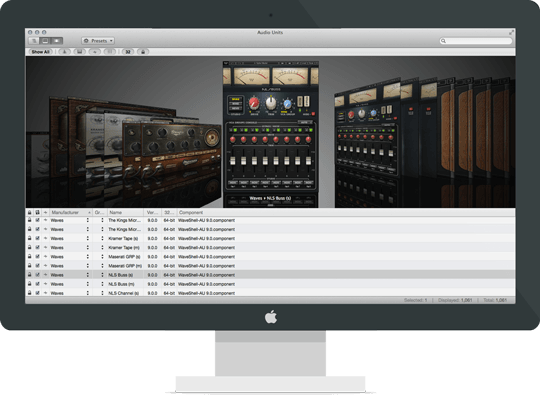The width and height of the screenshot is (540, 395).
Task: Select the center NLS Buss (s) cover
Action: point(271,134)
